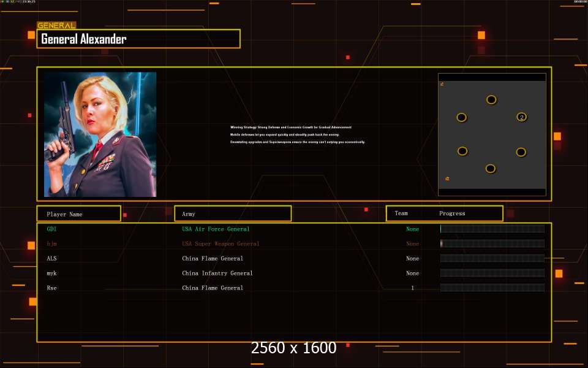Click the loading progress bar for GDI
The height and width of the screenshot is (368, 588).
click(492, 229)
